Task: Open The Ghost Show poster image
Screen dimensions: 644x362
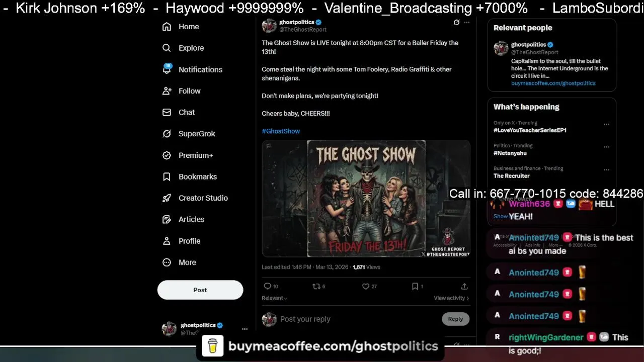Action: 366,199
